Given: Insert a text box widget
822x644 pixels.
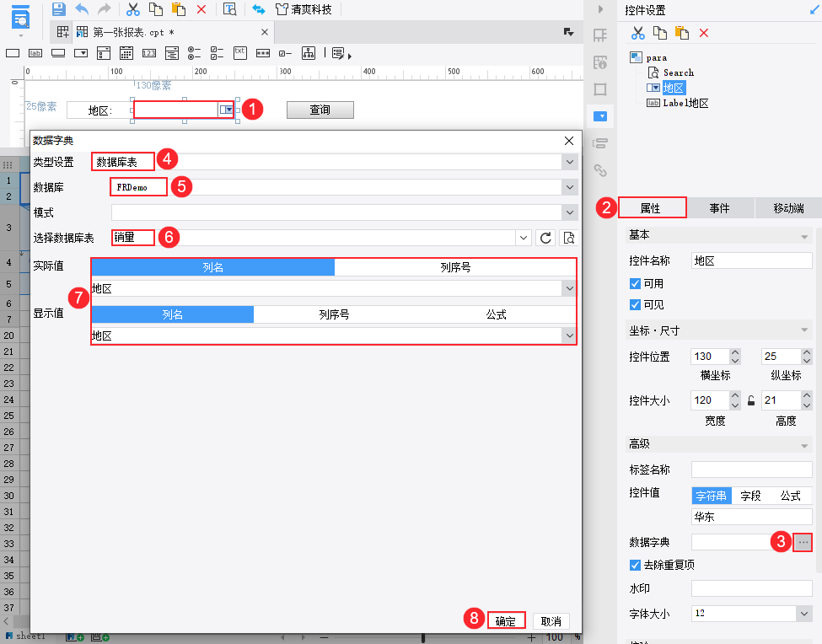Looking at the screenshot, I should 13,53.
